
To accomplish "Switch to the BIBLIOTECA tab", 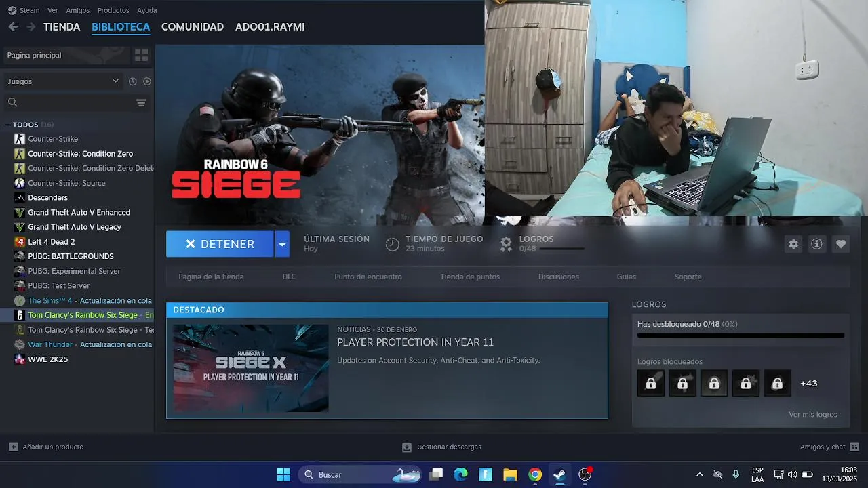I will coord(121,27).
